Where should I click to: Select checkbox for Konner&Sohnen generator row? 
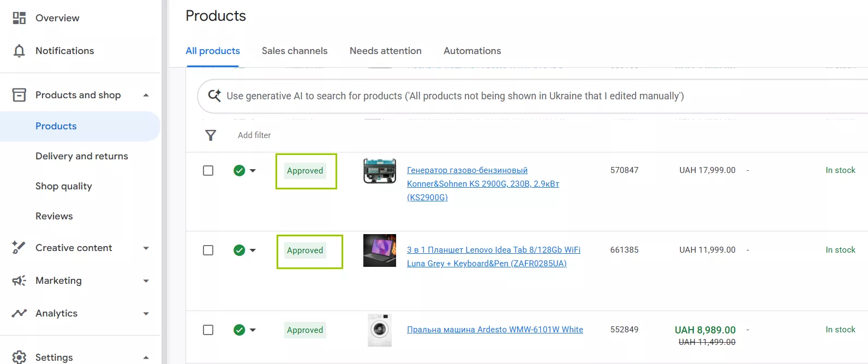208,171
